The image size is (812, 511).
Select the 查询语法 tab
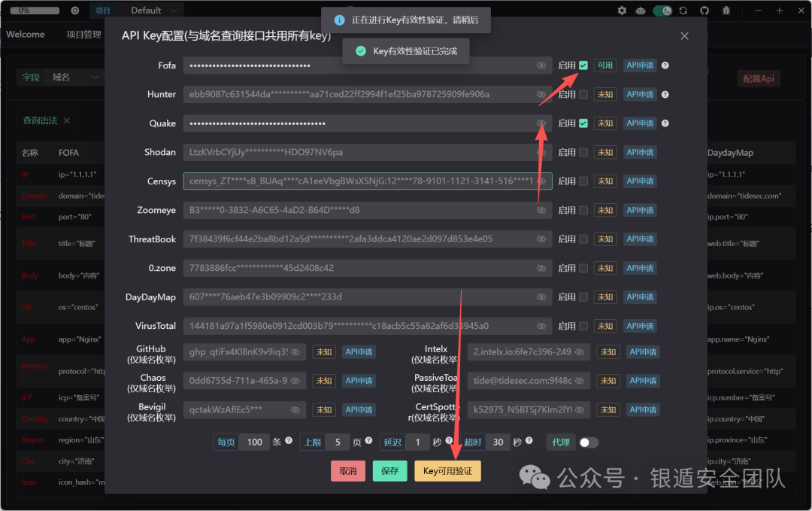coord(40,120)
